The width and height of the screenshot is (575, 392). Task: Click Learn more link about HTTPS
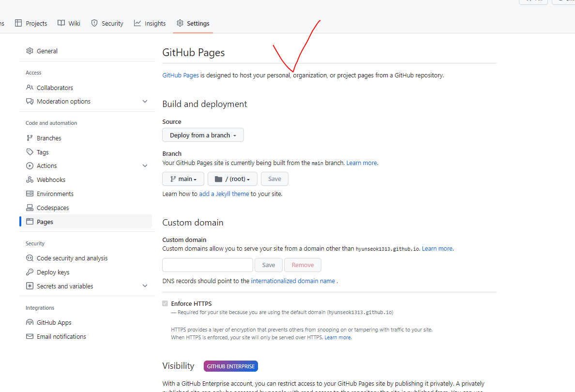(x=337, y=337)
